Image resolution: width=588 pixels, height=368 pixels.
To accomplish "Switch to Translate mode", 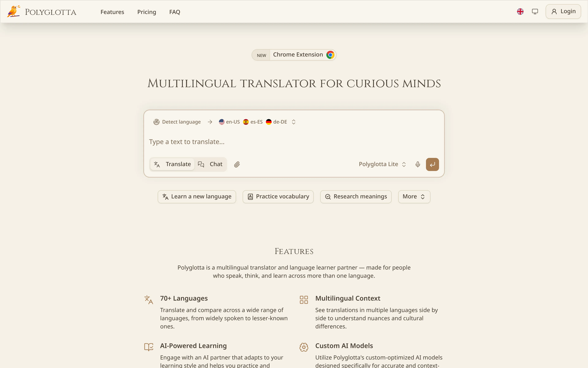I will pos(172,164).
